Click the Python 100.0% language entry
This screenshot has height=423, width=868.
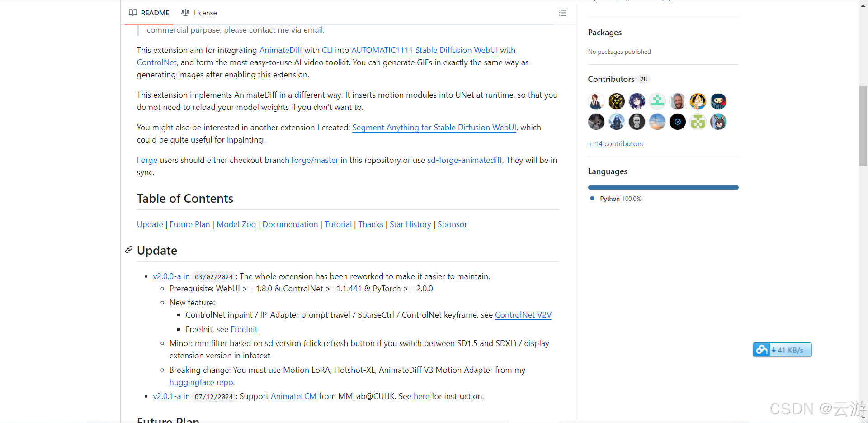(x=616, y=199)
